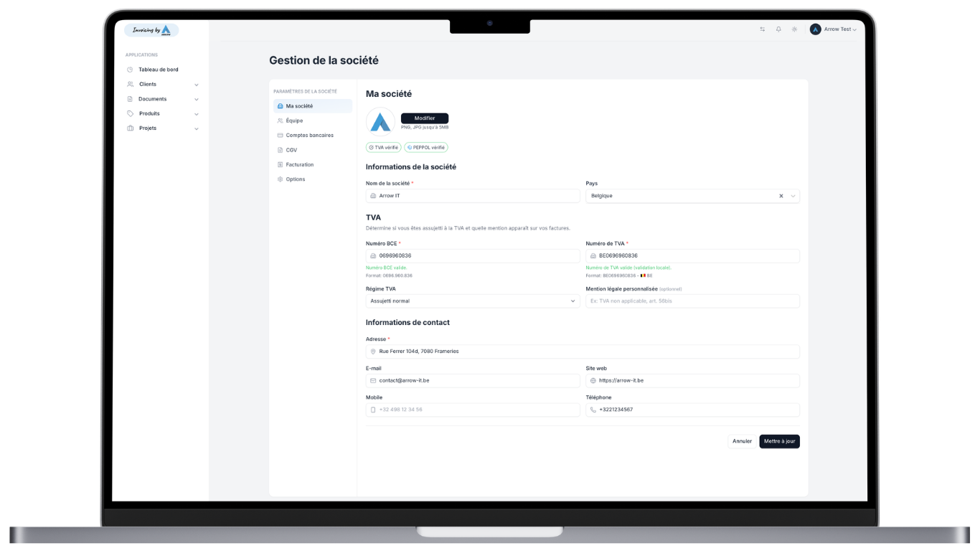This screenshot has height=551, width=980.
Task: Clear the Belgique country selection with X
Action: [781, 196]
